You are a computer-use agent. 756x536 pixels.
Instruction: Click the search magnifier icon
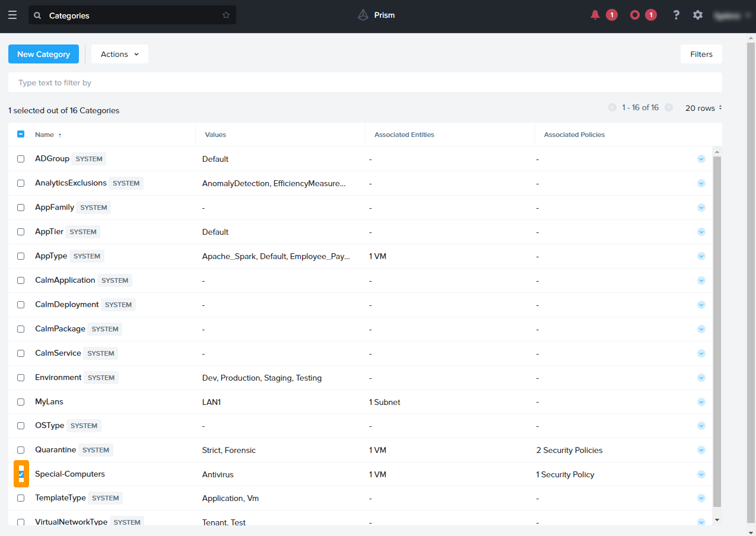[x=38, y=15]
